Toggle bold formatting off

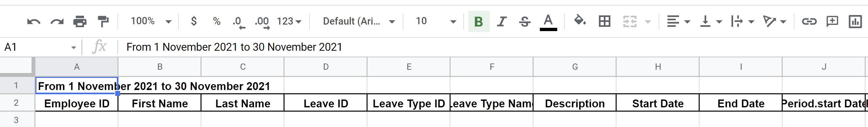coord(478,22)
